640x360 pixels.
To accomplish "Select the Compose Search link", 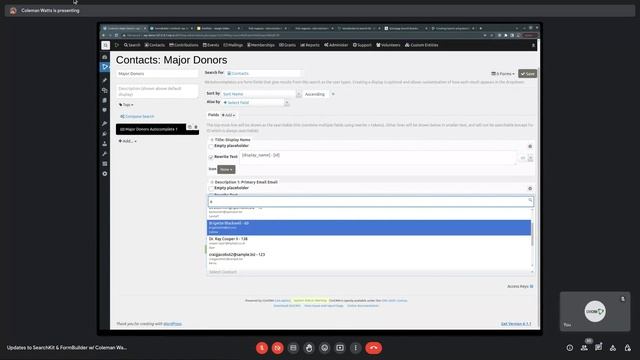I will click(138, 116).
